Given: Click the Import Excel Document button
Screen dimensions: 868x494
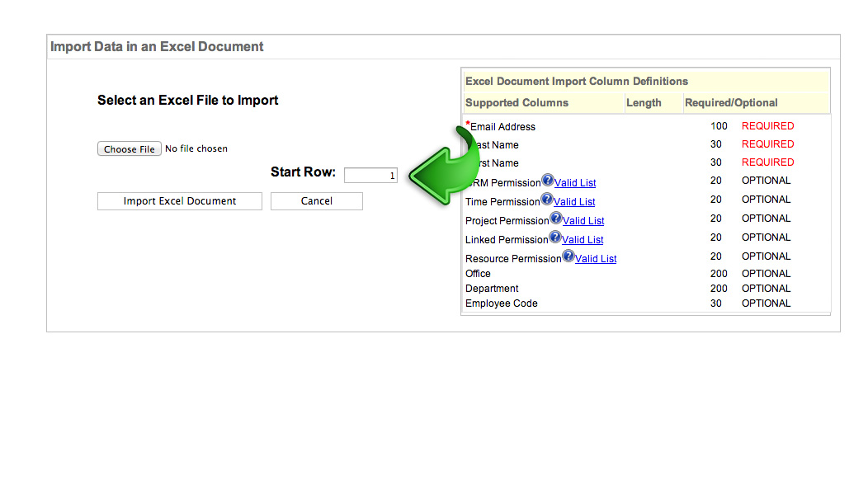Looking at the screenshot, I should click(180, 201).
